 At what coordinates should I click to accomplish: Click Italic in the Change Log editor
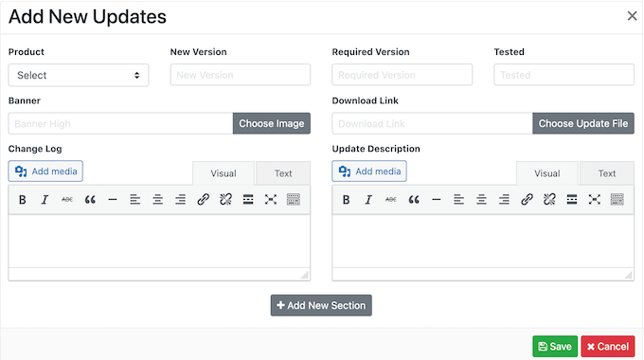click(x=45, y=200)
